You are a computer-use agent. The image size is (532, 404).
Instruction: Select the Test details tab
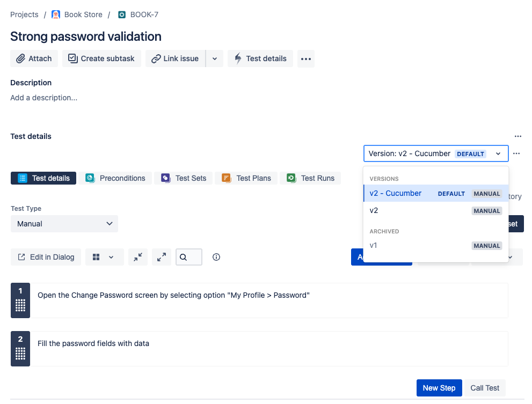coord(43,178)
